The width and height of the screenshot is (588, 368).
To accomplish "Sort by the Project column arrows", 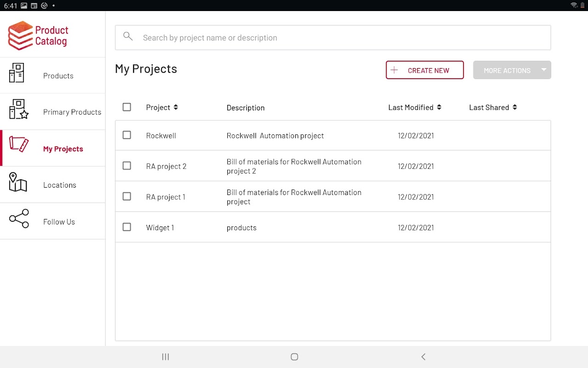I will [175, 107].
